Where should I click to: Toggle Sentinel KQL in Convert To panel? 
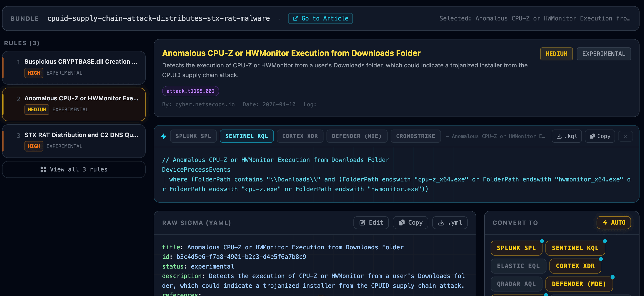click(x=575, y=248)
